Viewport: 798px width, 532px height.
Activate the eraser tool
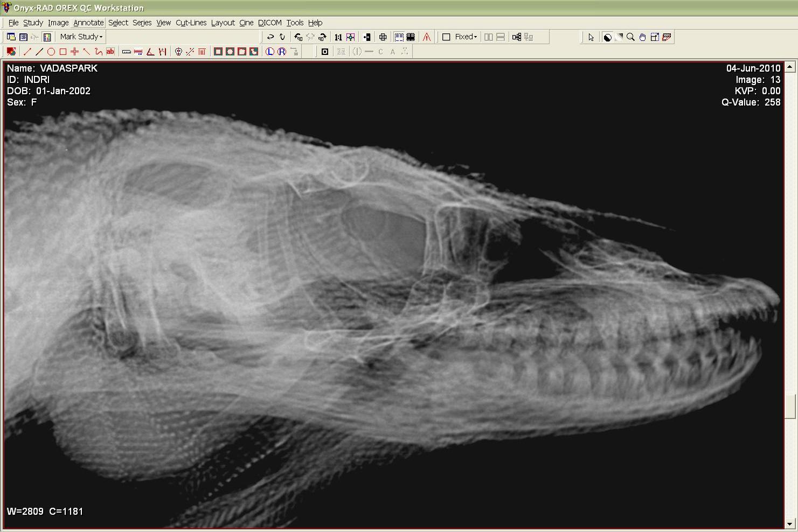pos(667,37)
